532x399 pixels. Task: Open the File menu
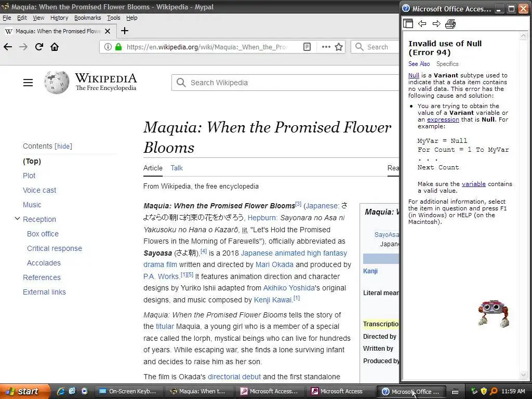[x=7, y=18]
